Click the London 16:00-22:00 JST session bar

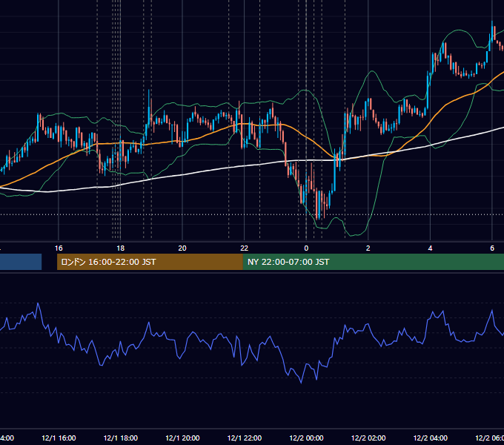pyautogui.click(x=150, y=262)
